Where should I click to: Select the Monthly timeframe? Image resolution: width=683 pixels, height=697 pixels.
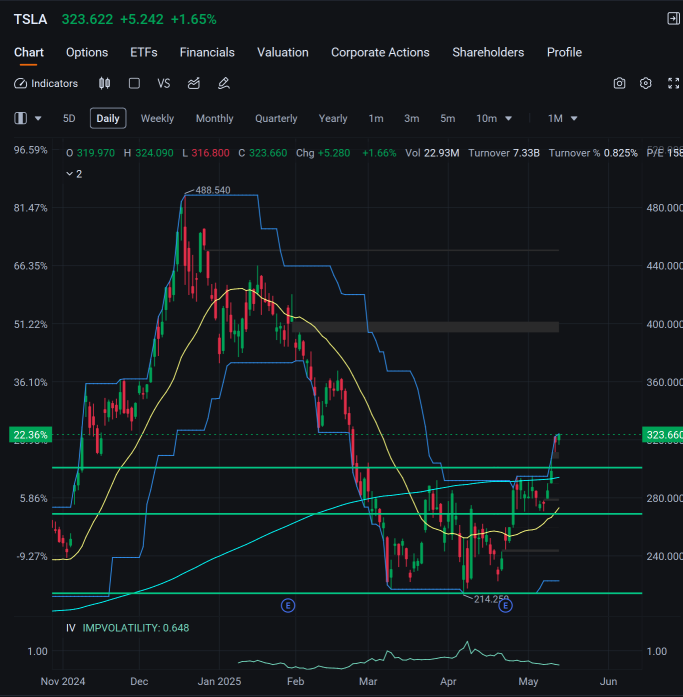point(215,118)
